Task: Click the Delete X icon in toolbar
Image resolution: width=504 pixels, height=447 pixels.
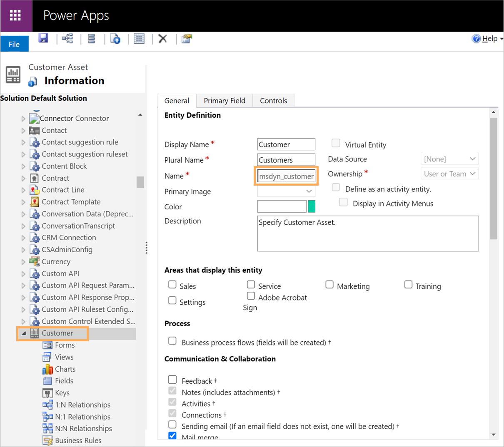Action: pyautogui.click(x=163, y=39)
